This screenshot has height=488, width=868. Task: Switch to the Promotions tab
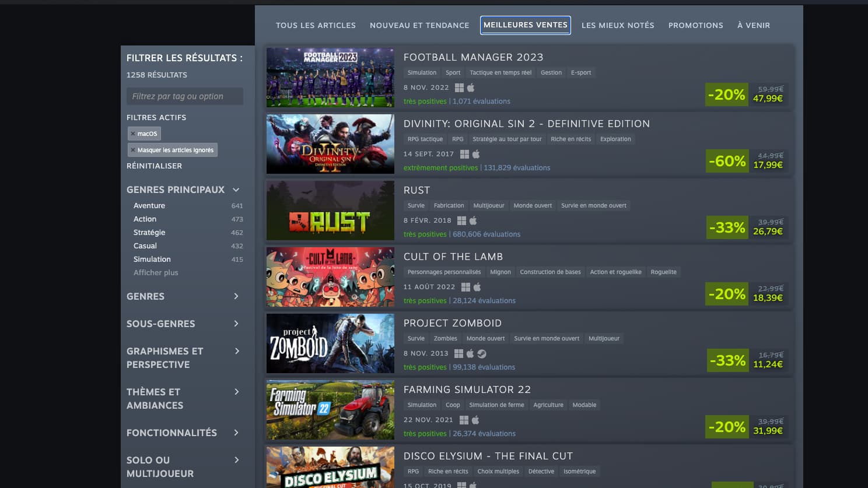(x=696, y=25)
